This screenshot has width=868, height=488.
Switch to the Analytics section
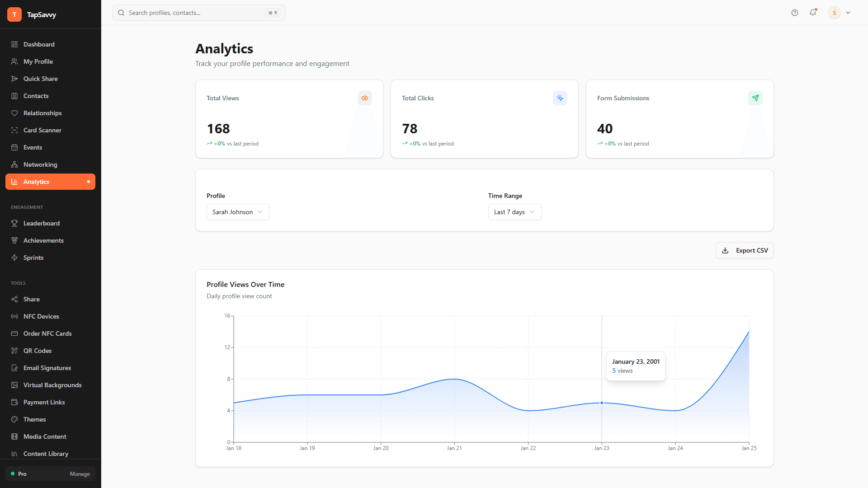36,182
